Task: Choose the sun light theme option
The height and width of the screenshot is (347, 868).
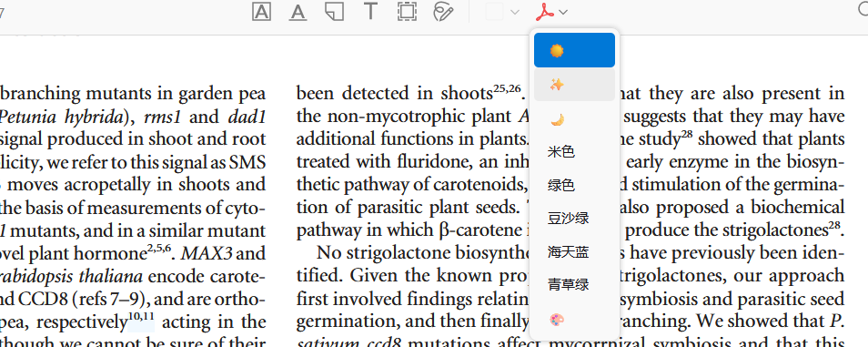Action: [574, 50]
